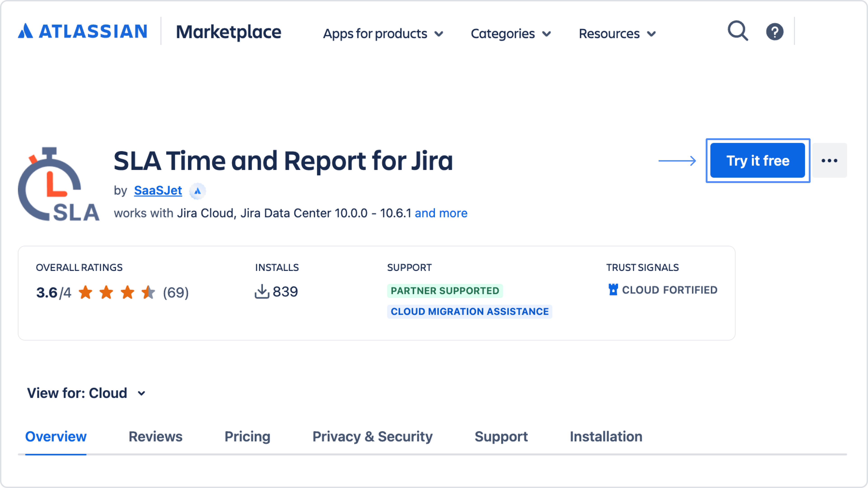Open the Categories dropdown menu
The height and width of the screenshot is (488, 868).
(510, 34)
